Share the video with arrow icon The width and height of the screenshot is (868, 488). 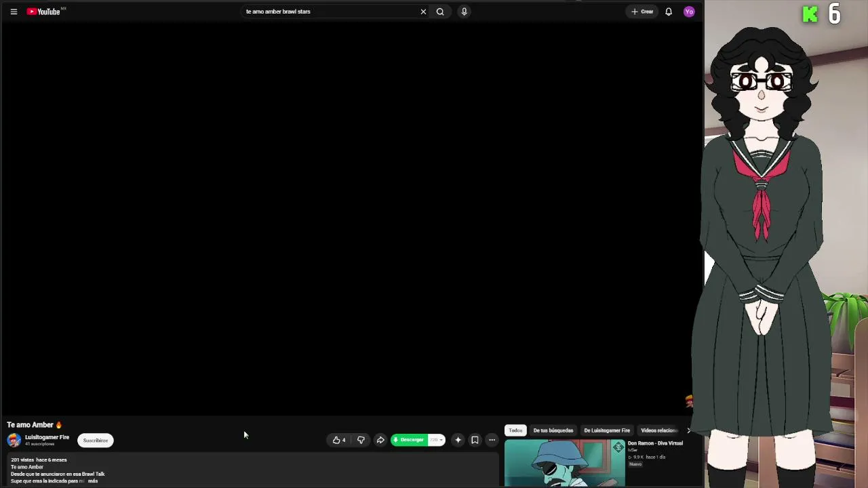(x=380, y=441)
